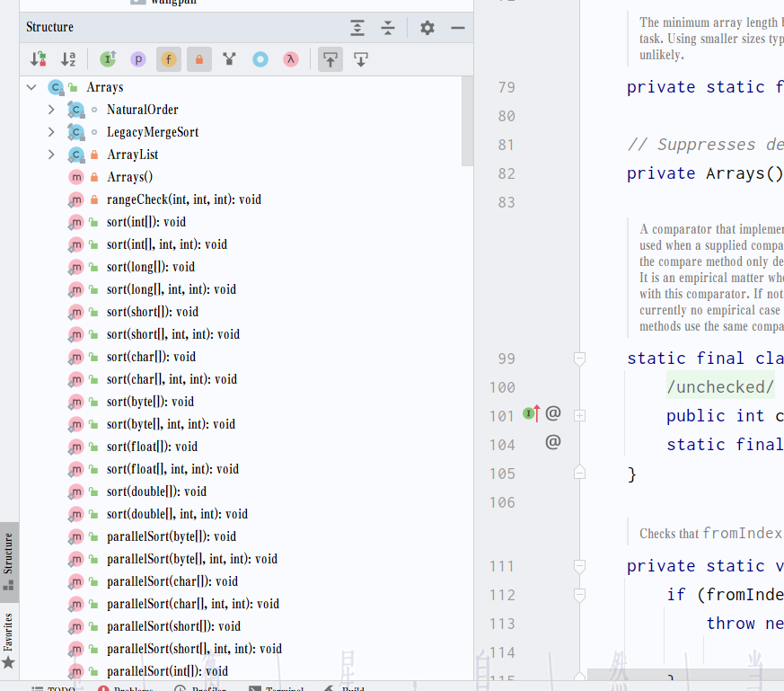Viewport: 784px width, 691px height.
Task: Collapse the Arrays class node
Action: pos(31,87)
